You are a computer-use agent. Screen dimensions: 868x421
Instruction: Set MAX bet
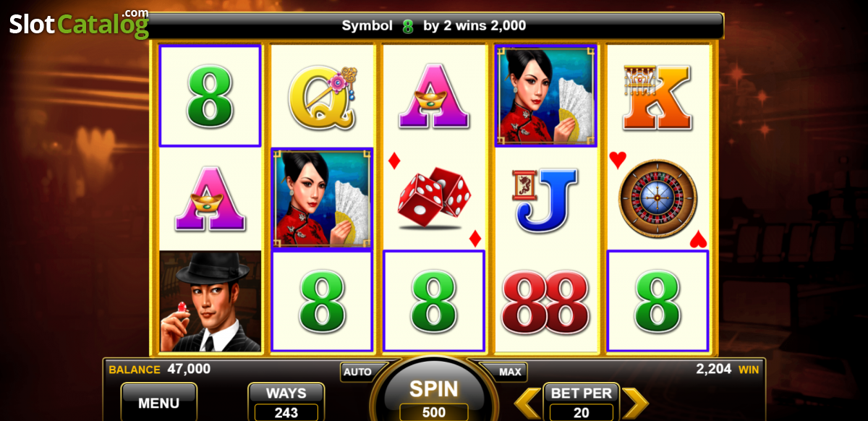click(x=510, y=372)
